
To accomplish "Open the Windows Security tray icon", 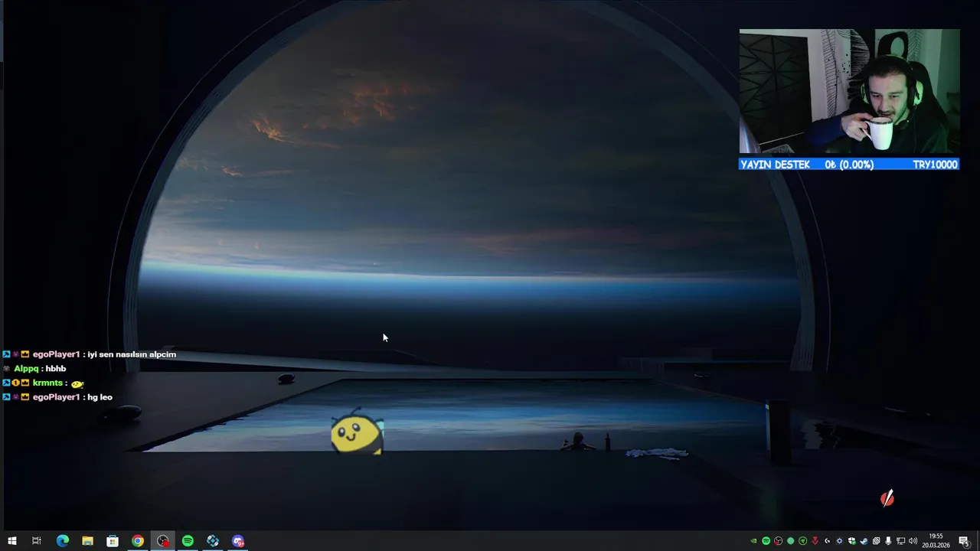I will [851, 541].
